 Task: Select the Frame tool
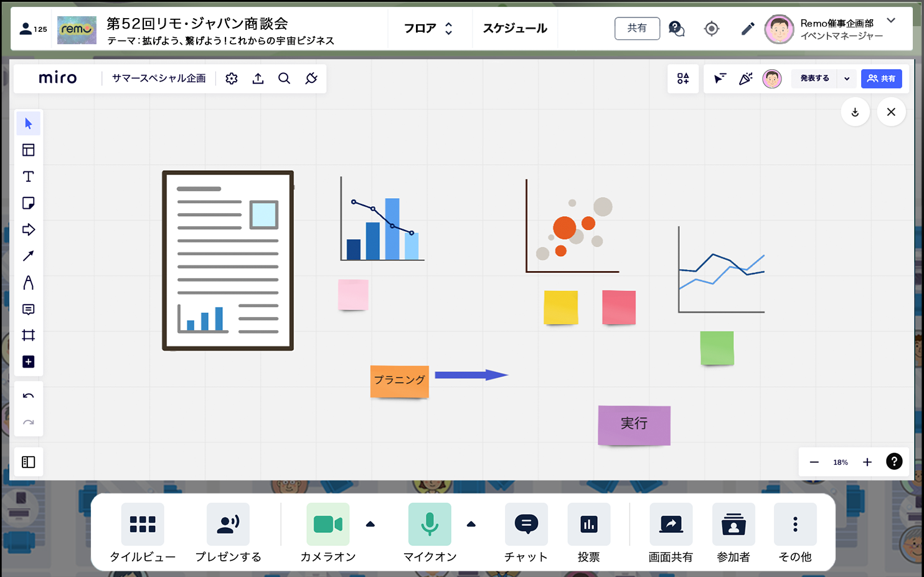tap(29, 336)
